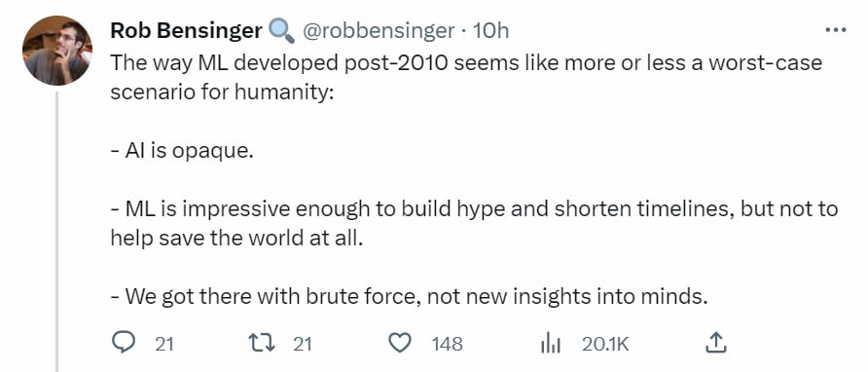Click the '- AI is opaque.' line
868x372 pixels.
tap(182, 151)
